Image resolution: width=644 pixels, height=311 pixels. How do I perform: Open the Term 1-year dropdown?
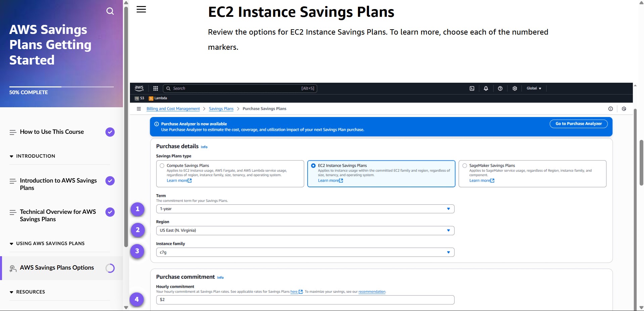pos(305,209)
